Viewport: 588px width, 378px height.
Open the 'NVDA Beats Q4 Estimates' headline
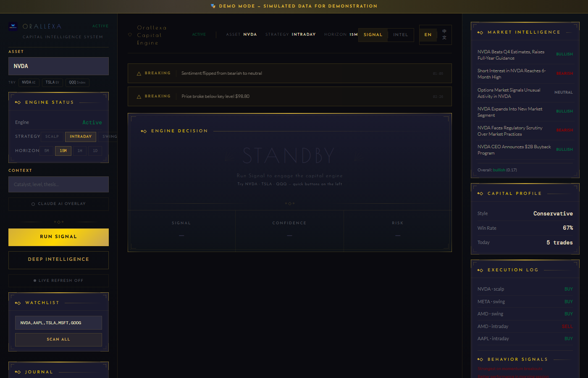511,55
